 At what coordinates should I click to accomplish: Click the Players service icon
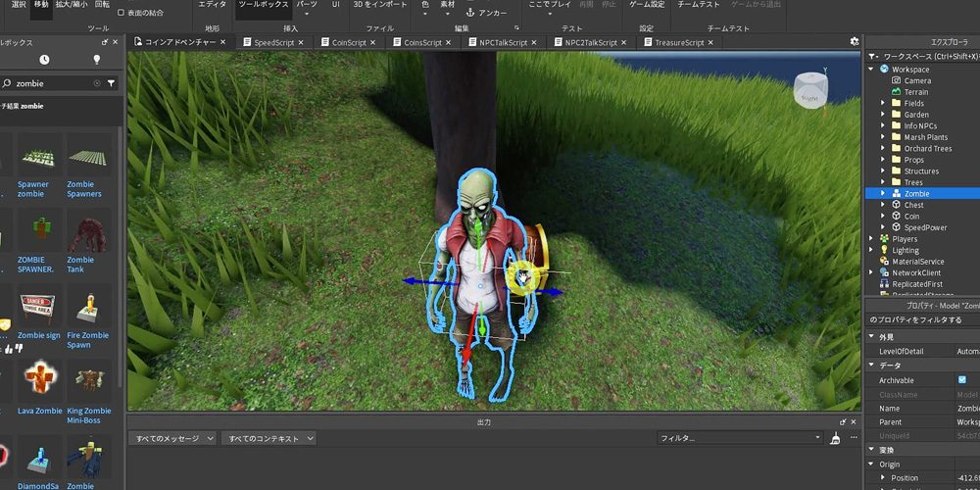(x=884, y=239)
